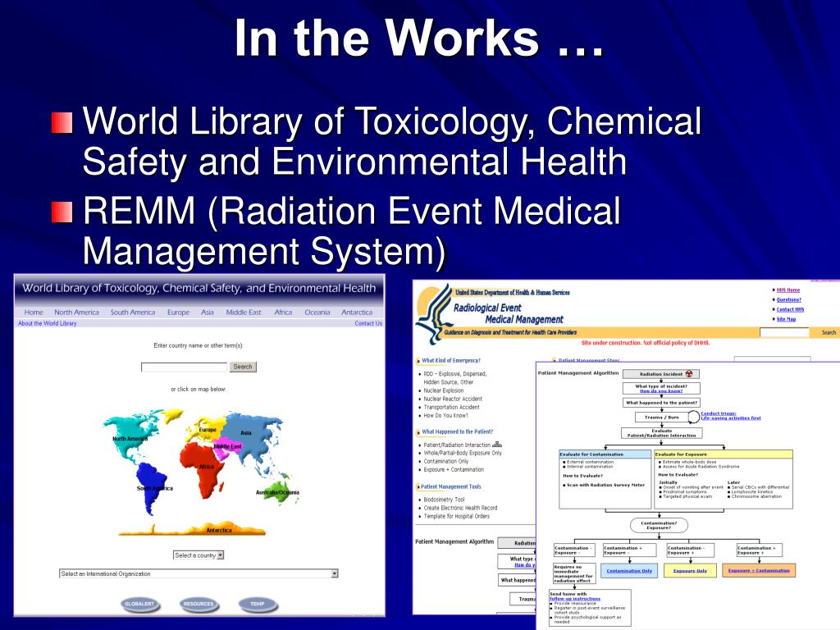Viewport: 840px width, 630px height.
Task: Select Asia region on world map
Action: (246, 433)
